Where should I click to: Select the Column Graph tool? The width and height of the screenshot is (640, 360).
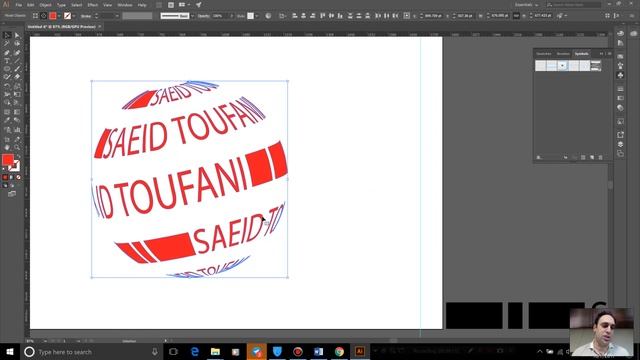[17, 130]
